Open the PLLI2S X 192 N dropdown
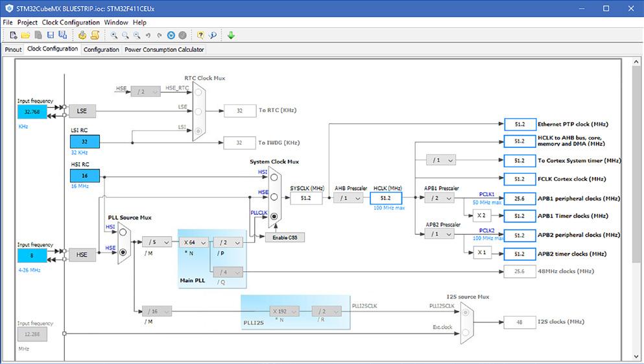This screenshot has width=644, height=364. pos(284,311)
